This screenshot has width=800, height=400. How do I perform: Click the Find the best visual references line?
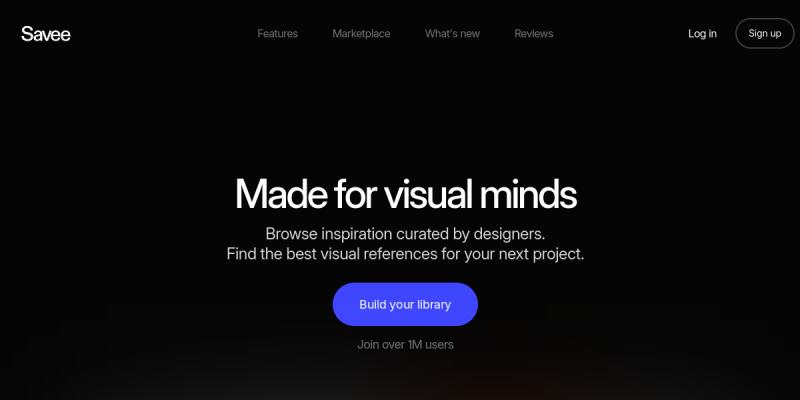click(x=406, y=254)
